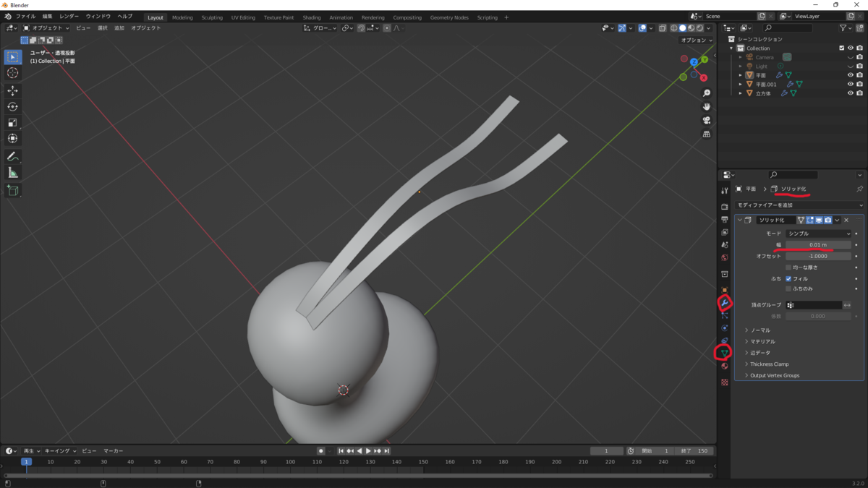Click the キーイング button in timeline
The height and width of the screenshot is (488, 868).
(61, 450)
